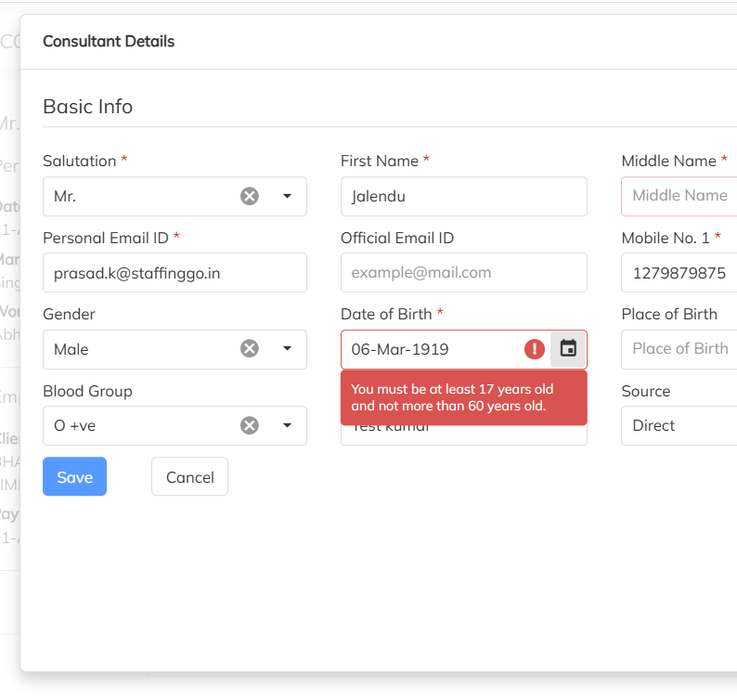
Task: Click the Date of Birth error icon
Action: 535,349
